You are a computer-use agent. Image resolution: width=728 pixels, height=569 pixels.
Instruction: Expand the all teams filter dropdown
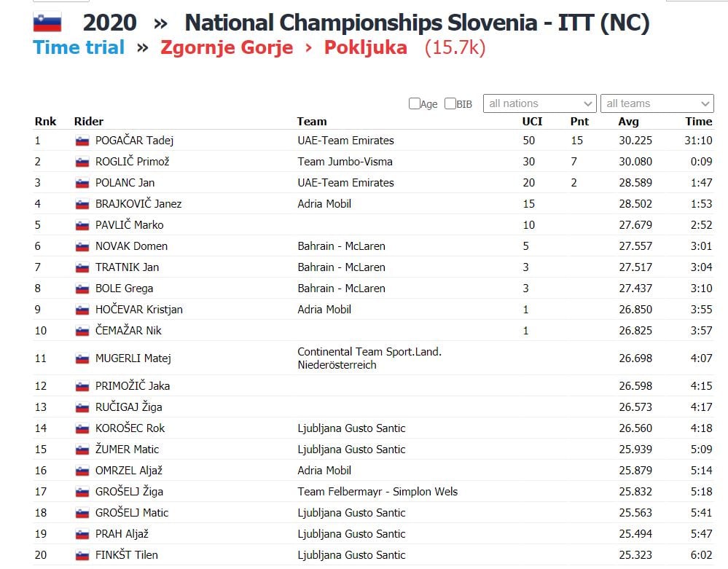656,103
